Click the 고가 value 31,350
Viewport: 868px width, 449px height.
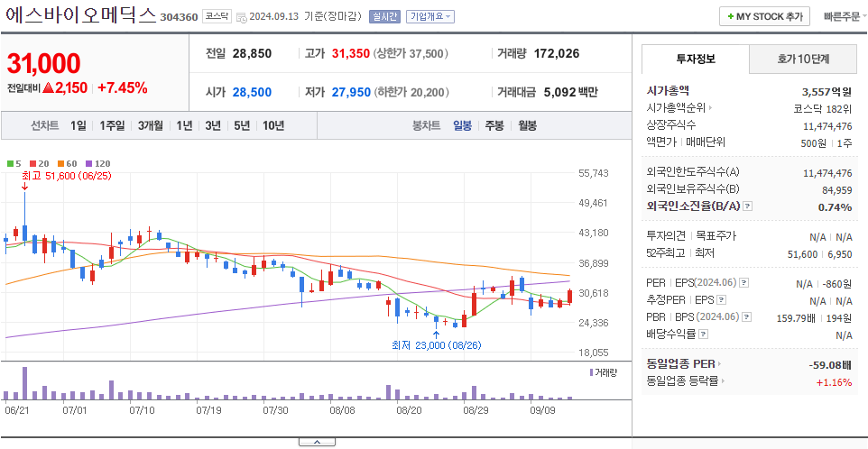point(351,53)
